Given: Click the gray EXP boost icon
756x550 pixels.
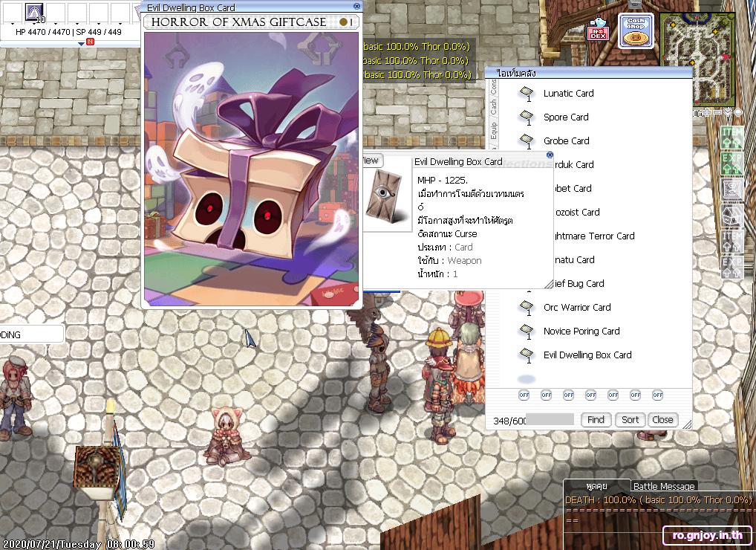Looking at the screenshot, I should click(732, 268).
